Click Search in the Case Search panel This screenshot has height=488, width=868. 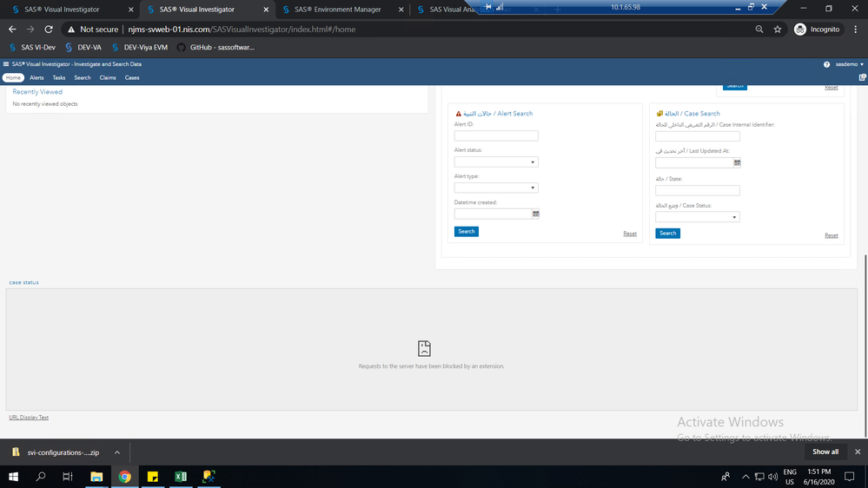click(667, 234)
